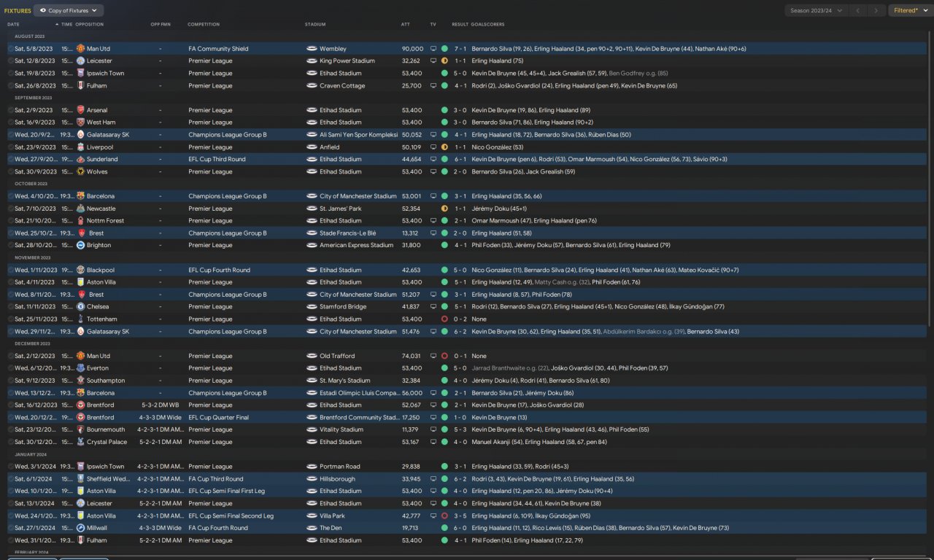The image size is (934, 560).
Task: Click the Crystal Palace club badge
Action: (80, 442)
